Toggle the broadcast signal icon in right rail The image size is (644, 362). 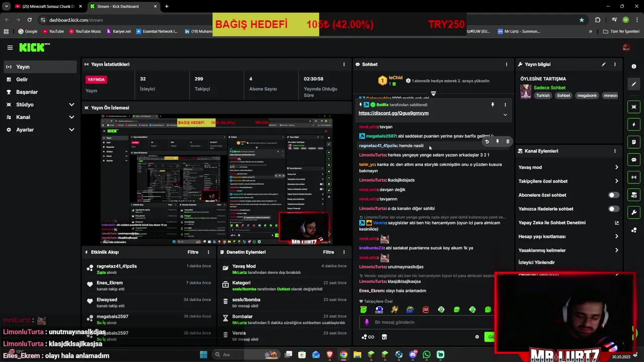634,177
